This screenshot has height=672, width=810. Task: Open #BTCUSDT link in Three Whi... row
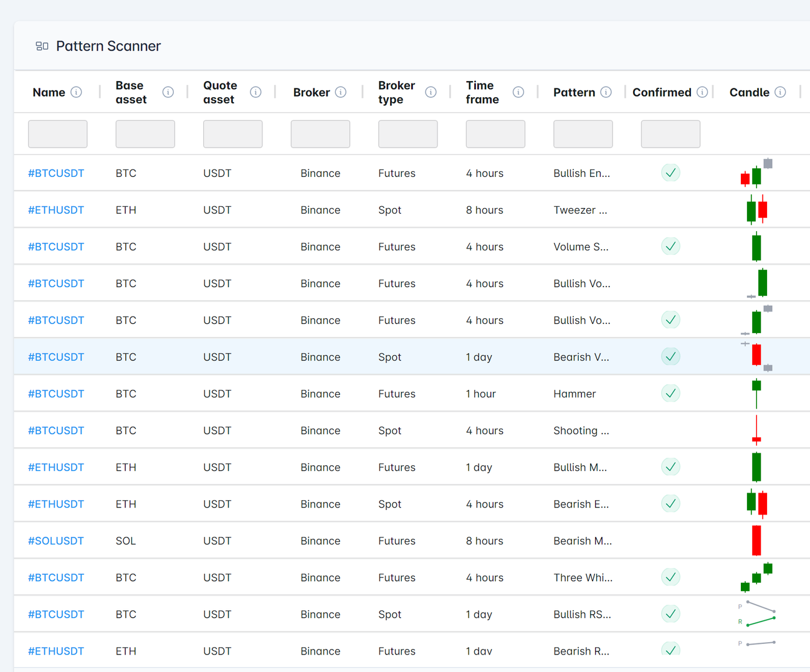pos(56,577)
